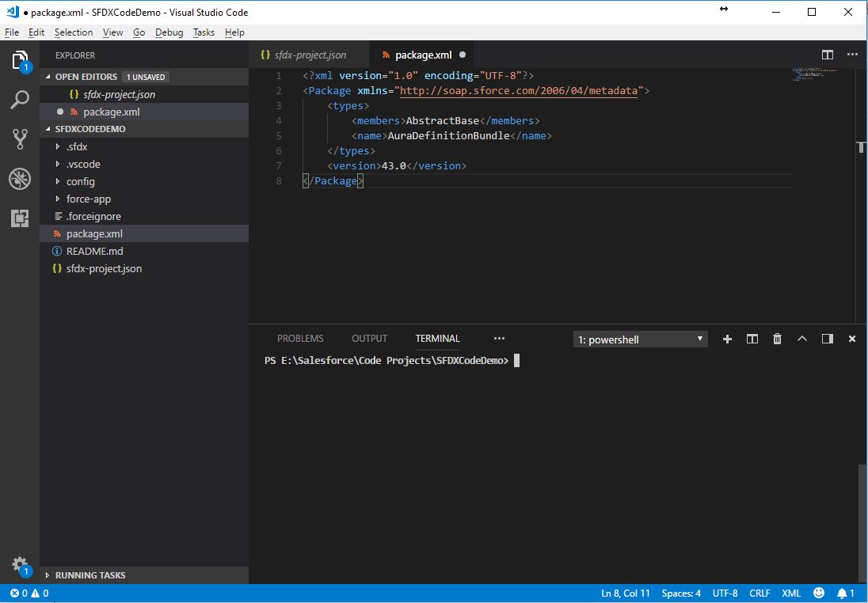Open the File menu

pyautogui.click(x=12, y=32)
